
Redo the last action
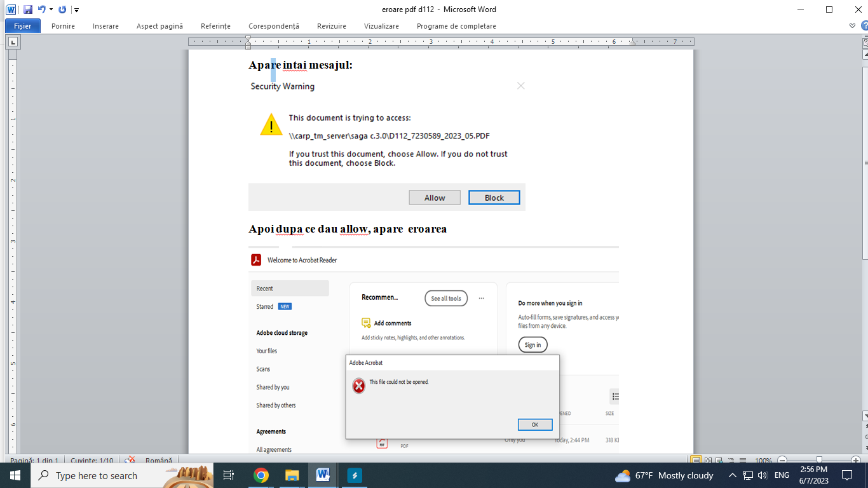point(62,10)
